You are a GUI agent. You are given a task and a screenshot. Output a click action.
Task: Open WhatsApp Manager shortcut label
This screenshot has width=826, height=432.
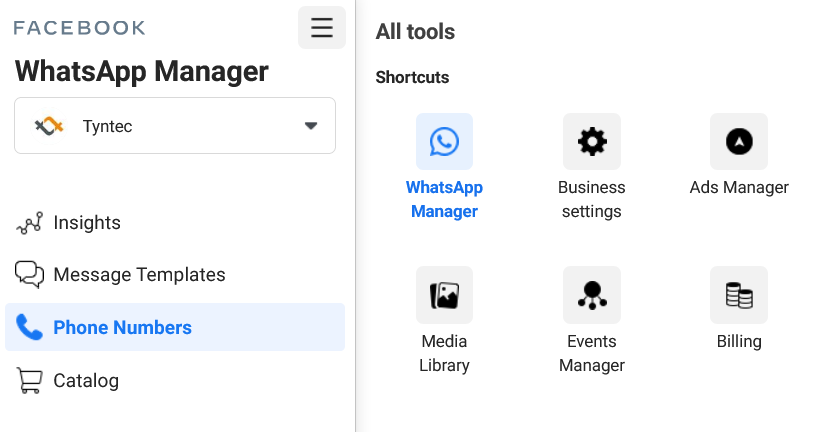tap(445, 199)
